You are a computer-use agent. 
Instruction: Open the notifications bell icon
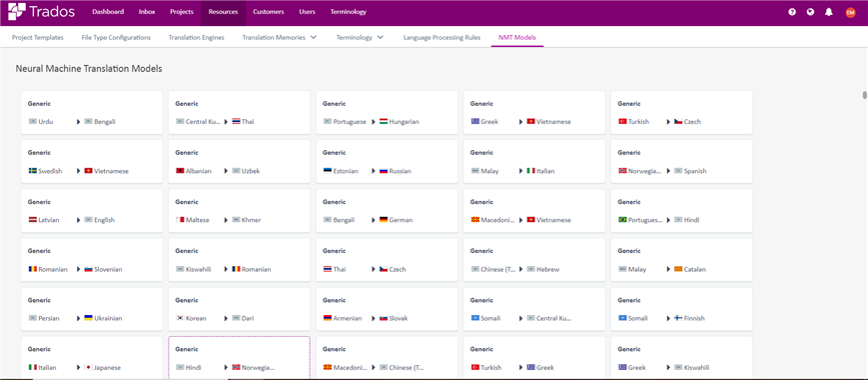(x=829, y=12)
